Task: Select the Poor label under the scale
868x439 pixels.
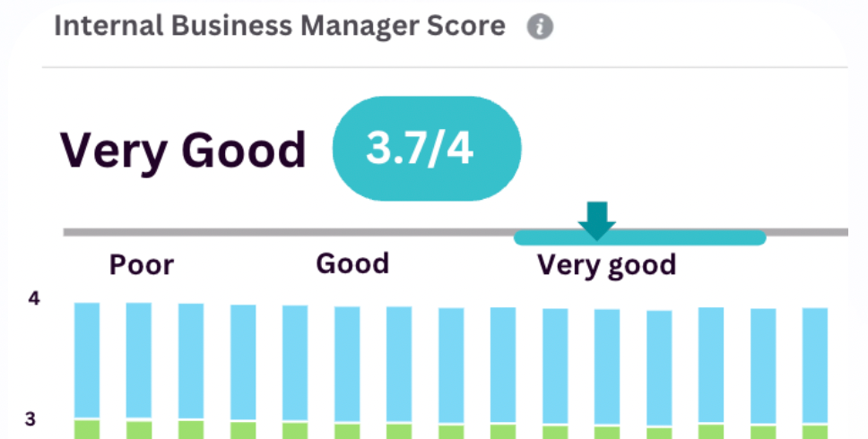Action: coord(141,265)
